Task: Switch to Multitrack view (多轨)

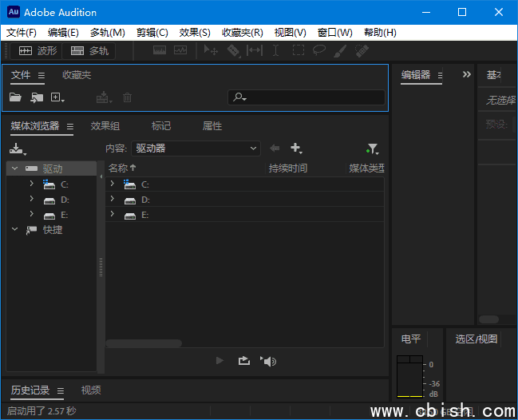Action: (89, 51)
